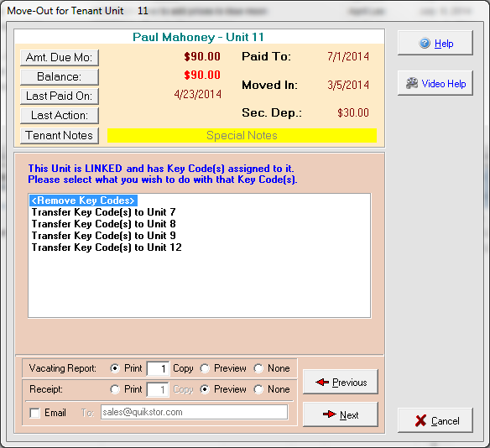Choose Transfer Key Code(s) to Unit 7
490x448 pixels.
103,212
